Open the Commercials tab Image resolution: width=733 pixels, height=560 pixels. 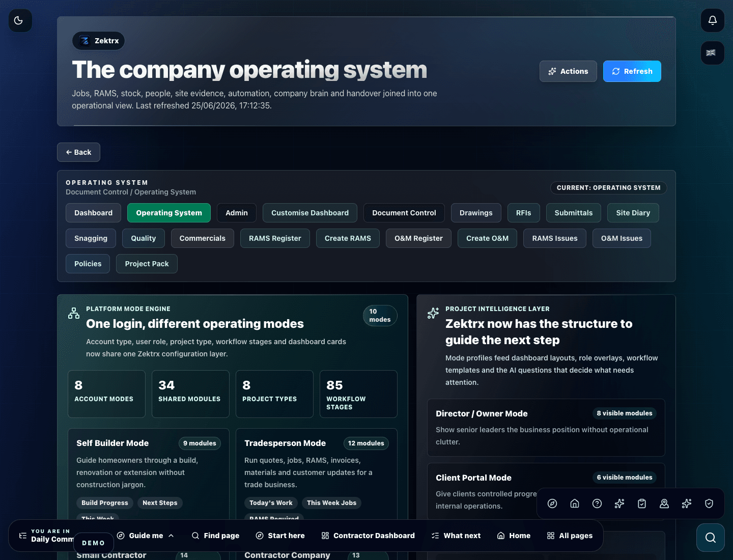(x=203, y=238)
